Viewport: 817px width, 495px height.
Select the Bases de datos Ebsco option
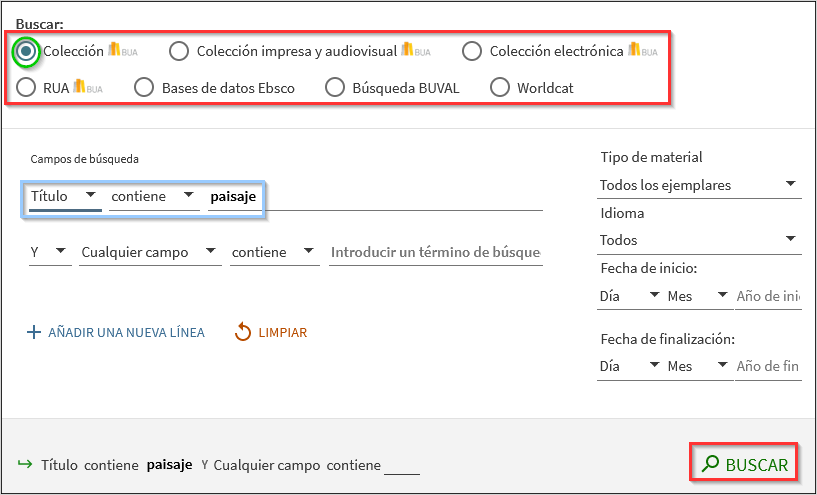pos(144,88)
